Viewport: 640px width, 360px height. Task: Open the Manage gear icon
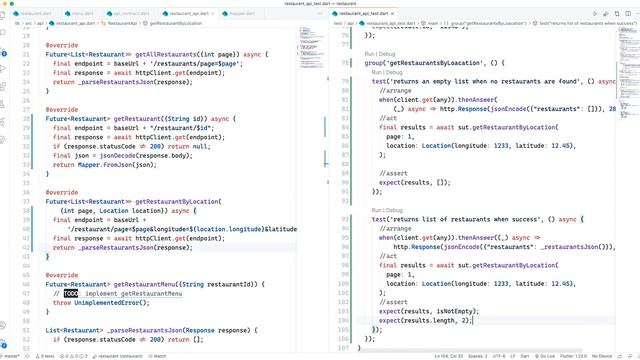pyautogui.click(x=3, y=343)
